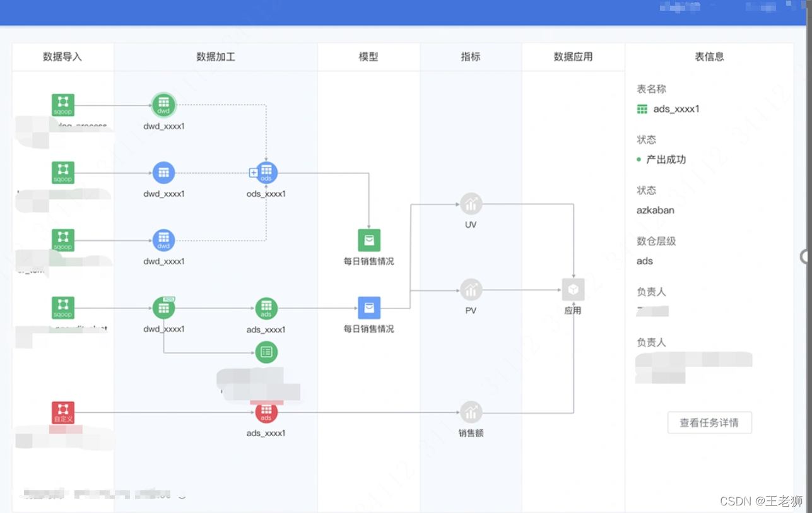The width and height of the screenshot is (812, 513).
Task: Select the ads_xxxx1 table name in 表信息
Action: tap(676, 109)
